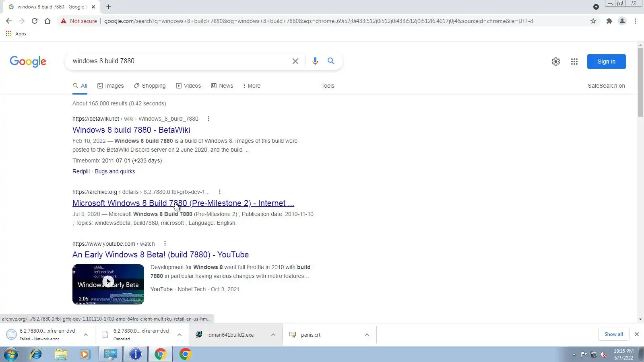Open the More search filters menu

coord(252,86)
